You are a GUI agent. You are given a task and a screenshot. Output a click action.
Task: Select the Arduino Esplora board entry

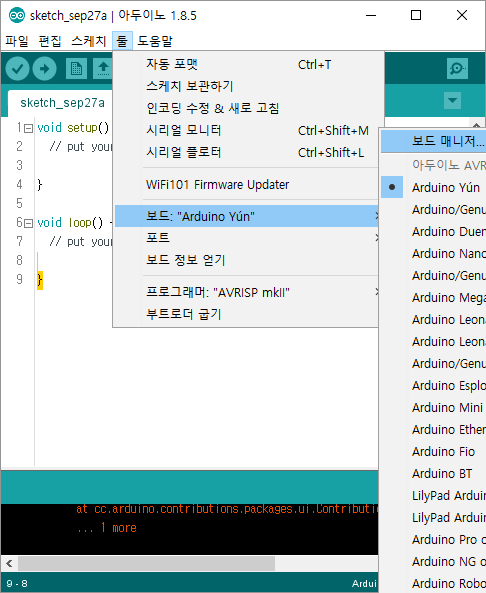click(433, 385)
